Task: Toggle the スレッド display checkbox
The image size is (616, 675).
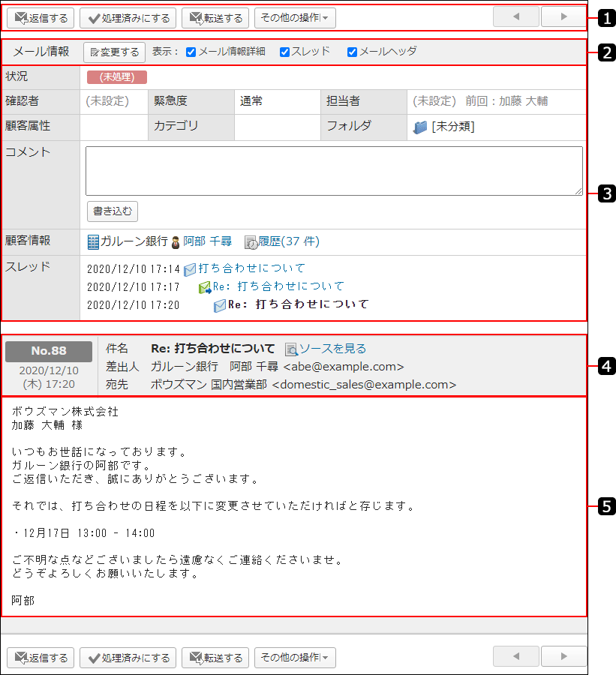Action: coord(284,52)
